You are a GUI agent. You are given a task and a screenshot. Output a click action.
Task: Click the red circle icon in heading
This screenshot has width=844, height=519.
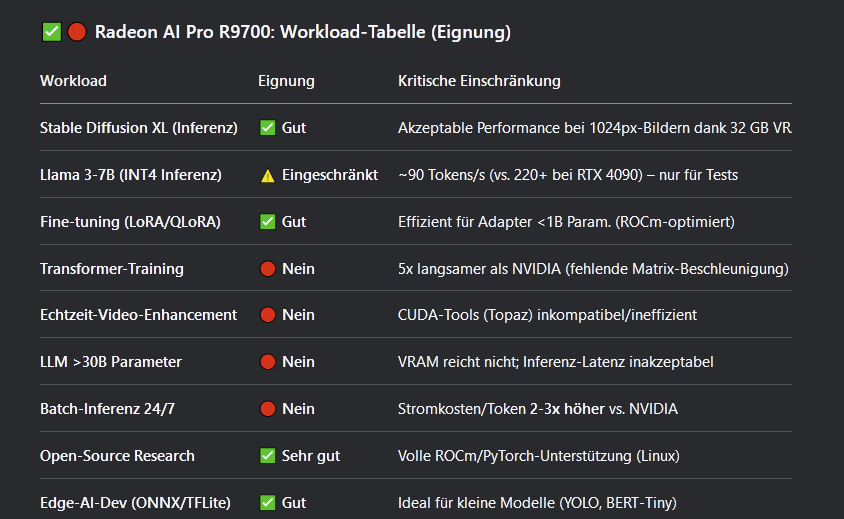tap(77, 32)
